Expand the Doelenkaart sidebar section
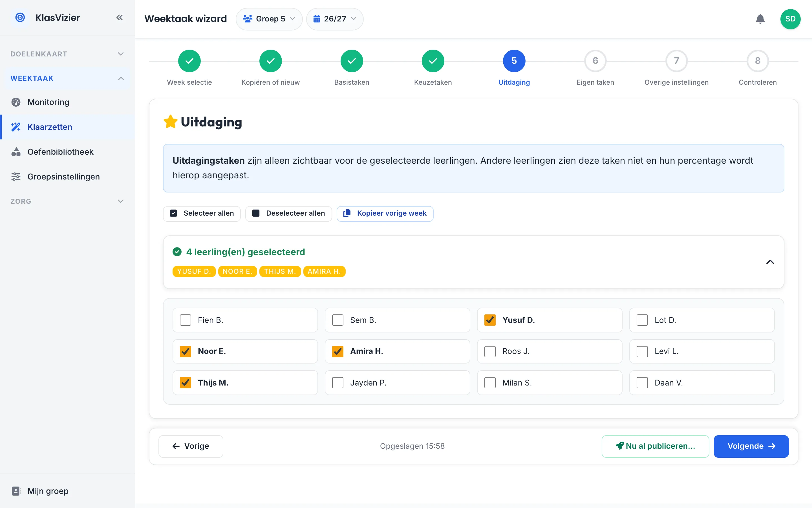The height and width of the screenshot is (508, 812). (67, 54)
